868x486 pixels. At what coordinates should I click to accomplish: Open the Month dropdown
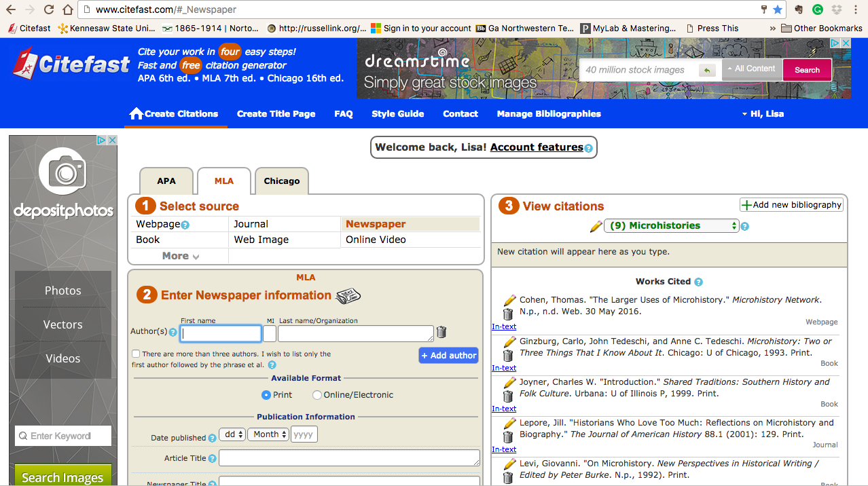(268, 434)
